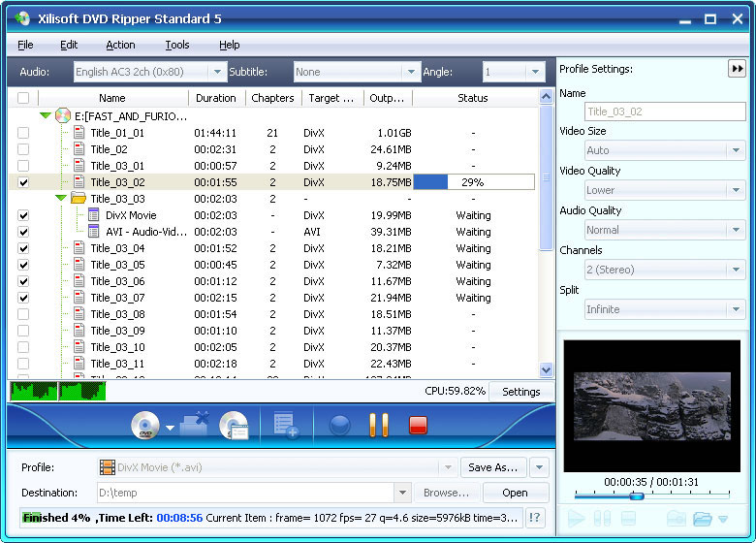
Task: Collapse the Title_03_03 folder node
Action: pos(61,199)
